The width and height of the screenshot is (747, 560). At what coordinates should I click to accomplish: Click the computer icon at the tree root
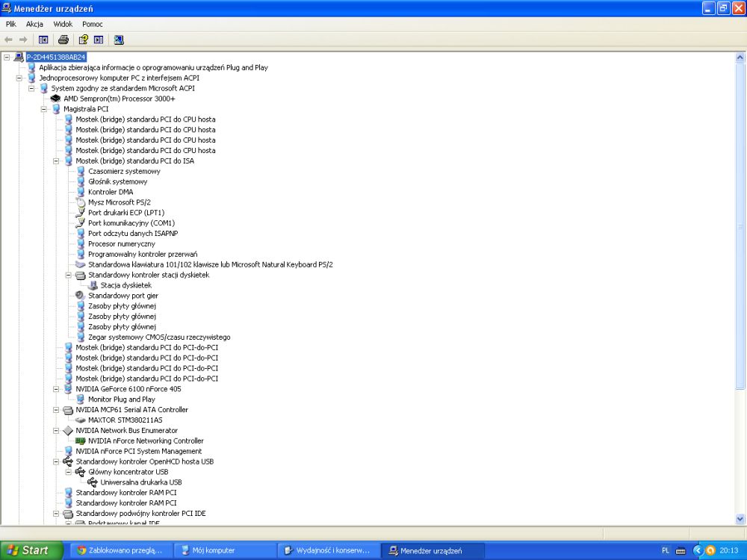(x=19, y=57)
